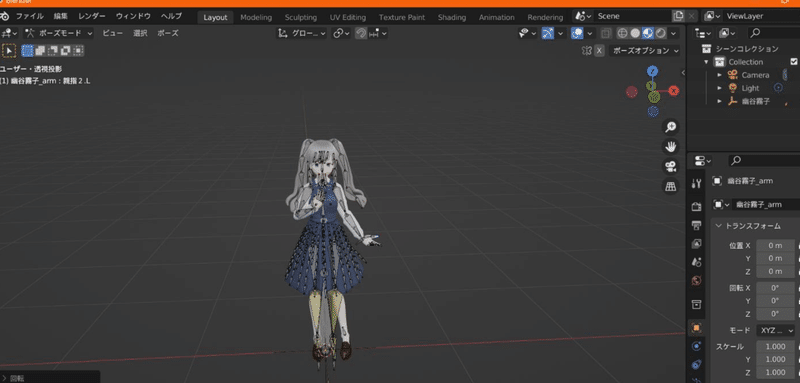800x383 pixels.
Task: Choose the set new selection mode icon
Action: click(28, 50)
